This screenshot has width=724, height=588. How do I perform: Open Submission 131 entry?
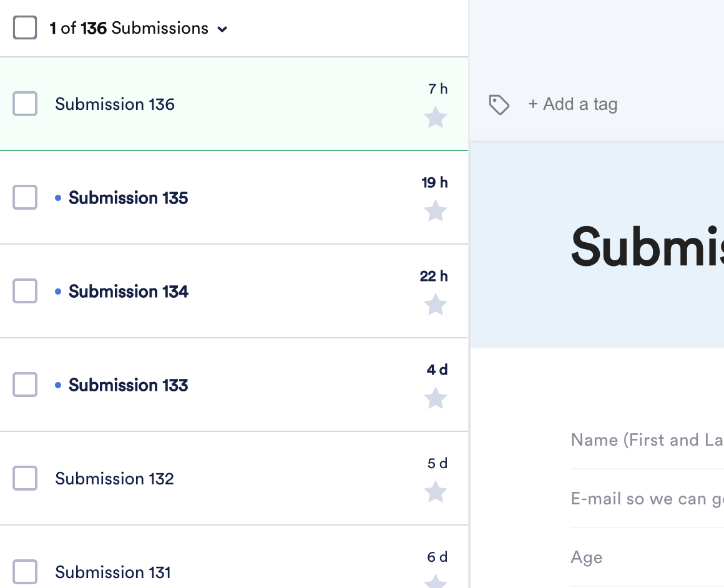tap(113, 572)
